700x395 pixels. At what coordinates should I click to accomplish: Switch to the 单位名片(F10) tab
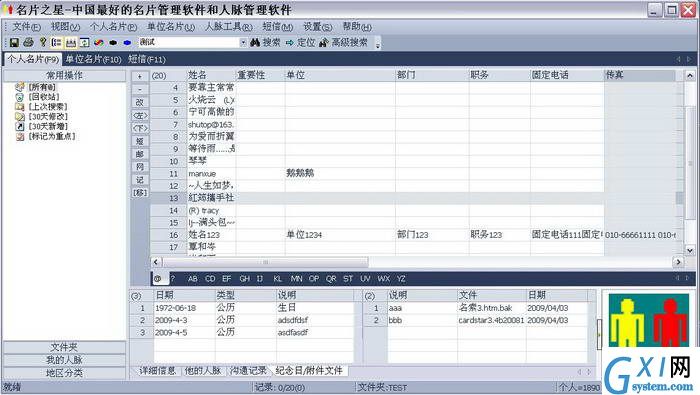click(x=93, y=59)
